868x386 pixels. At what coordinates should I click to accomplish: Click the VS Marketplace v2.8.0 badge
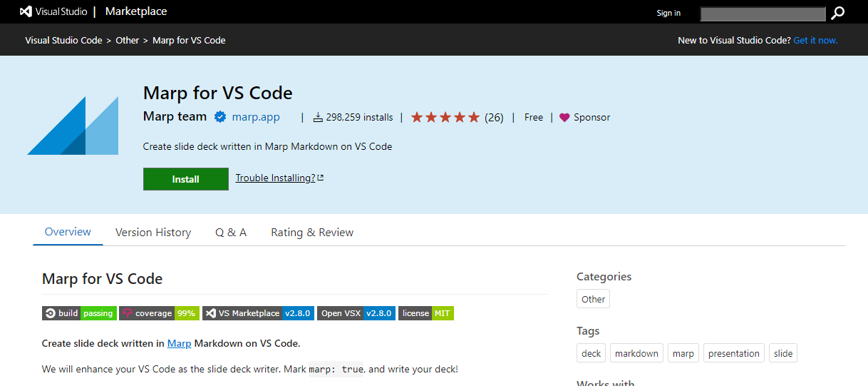pos(258,313)
